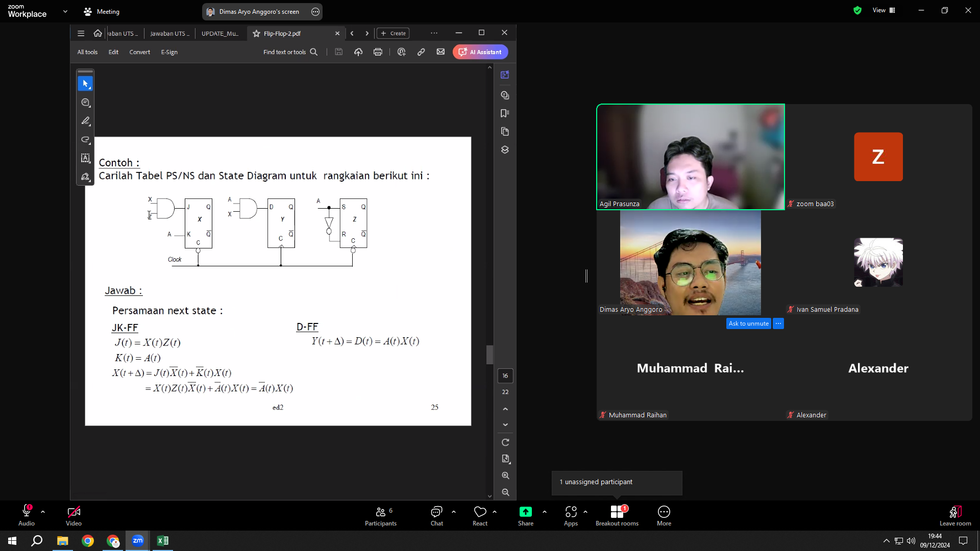980x551 pixels.
Task: Expand chat options arrow
Action: [x=454, y=511]
